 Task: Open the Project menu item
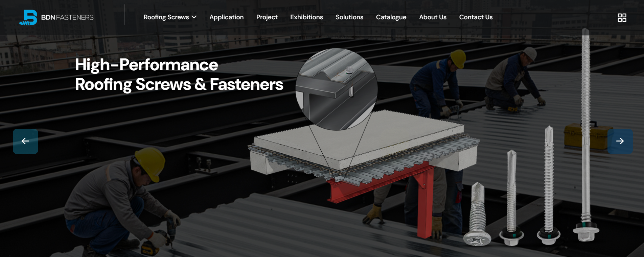(x=267, y=17)
